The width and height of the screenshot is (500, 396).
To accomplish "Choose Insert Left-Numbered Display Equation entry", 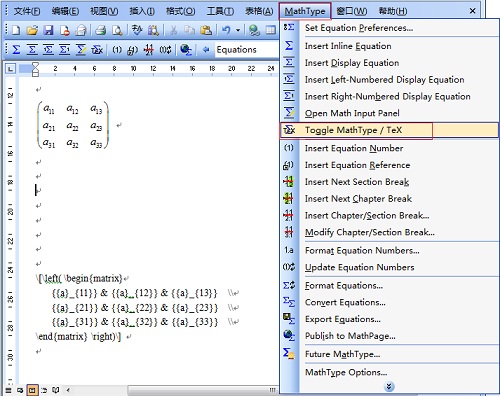I will [389, 80].
